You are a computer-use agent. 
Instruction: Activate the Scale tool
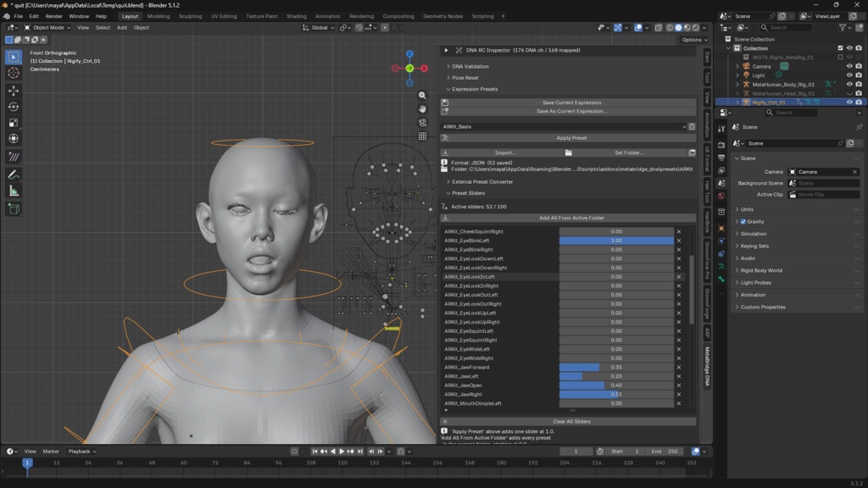(x=14, y=123)
